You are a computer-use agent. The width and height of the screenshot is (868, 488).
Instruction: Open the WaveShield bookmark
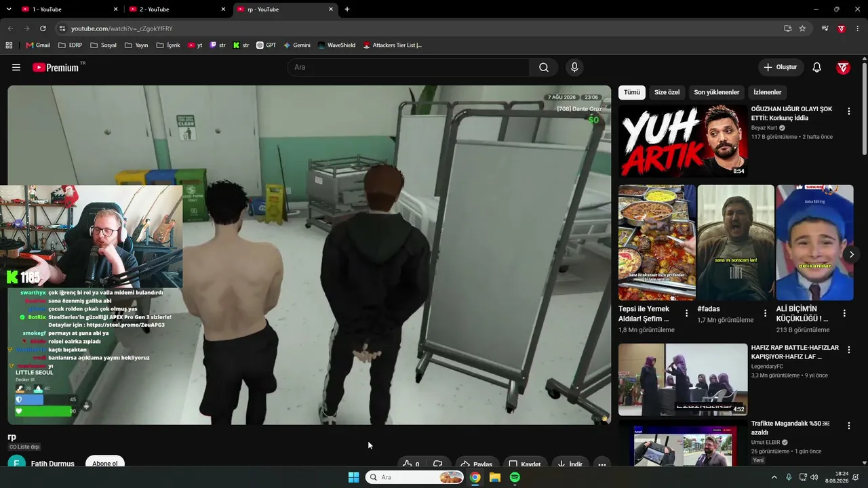tap(336, 45)
